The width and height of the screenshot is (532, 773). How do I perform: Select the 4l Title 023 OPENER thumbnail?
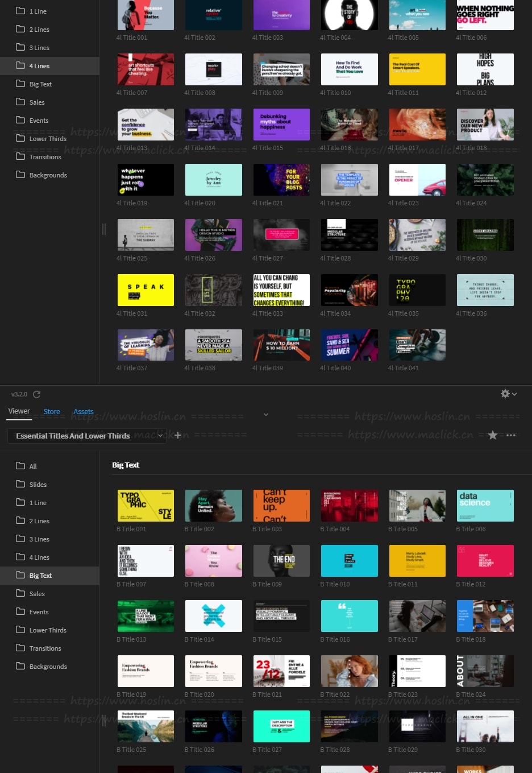coord(417,180)
